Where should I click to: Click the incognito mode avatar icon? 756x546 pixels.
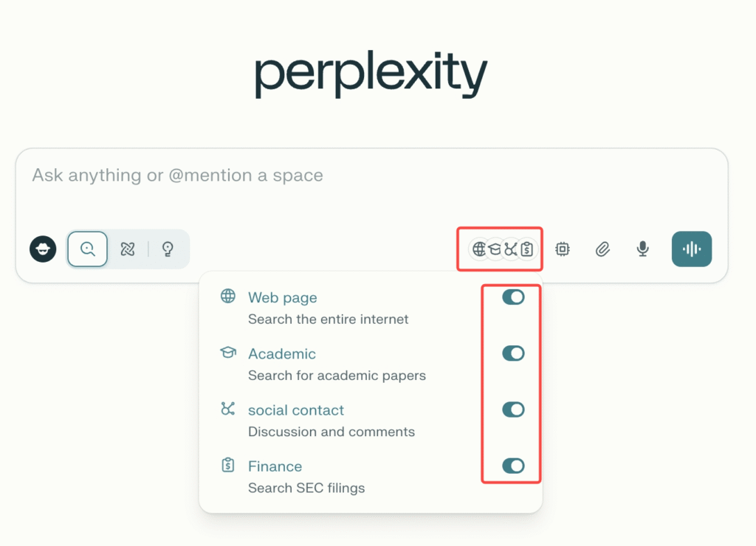click(43, 249)
